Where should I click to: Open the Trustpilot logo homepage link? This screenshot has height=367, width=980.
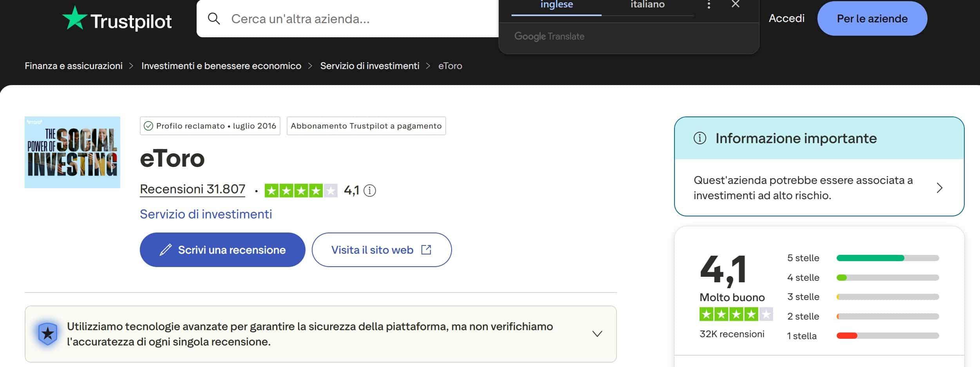click(117, 19)
